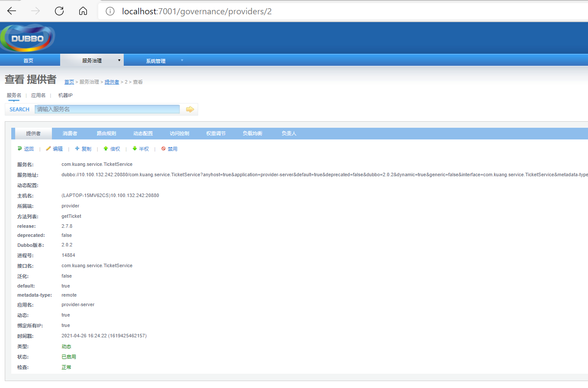Click metadata-type value remote
Screen dimensions: 588x388
tap(69, 295)
